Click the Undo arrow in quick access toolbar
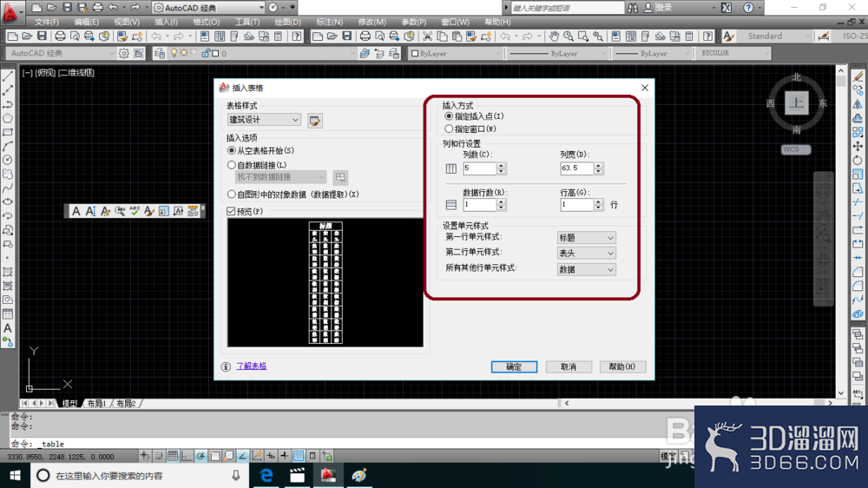 (113, 8)
